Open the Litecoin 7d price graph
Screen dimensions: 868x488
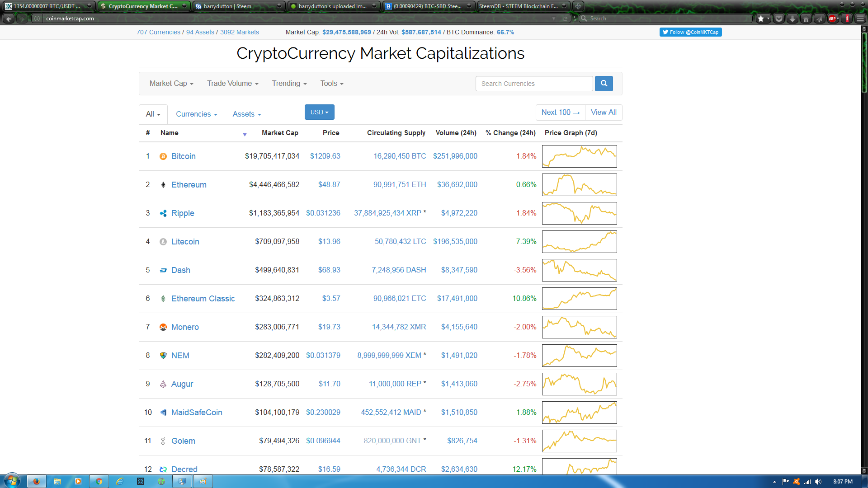[x=580, y=242]
